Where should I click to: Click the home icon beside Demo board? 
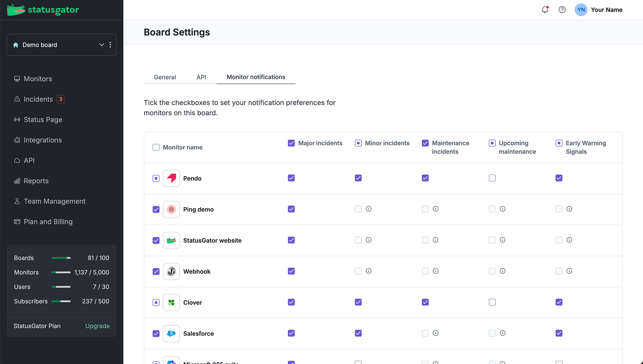[16, 45]
